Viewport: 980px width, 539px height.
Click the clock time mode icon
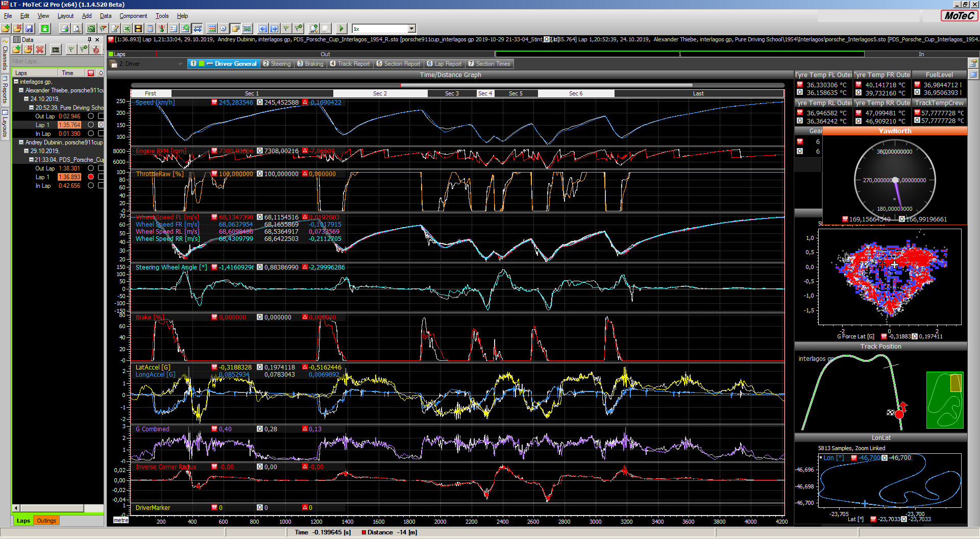click(x=224, y=29)
